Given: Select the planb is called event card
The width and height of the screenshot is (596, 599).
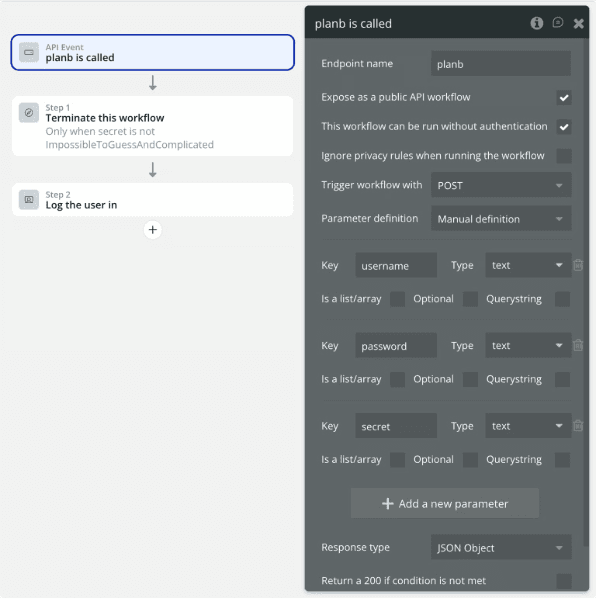Looking at the screenshot, I should pos(152,52).
